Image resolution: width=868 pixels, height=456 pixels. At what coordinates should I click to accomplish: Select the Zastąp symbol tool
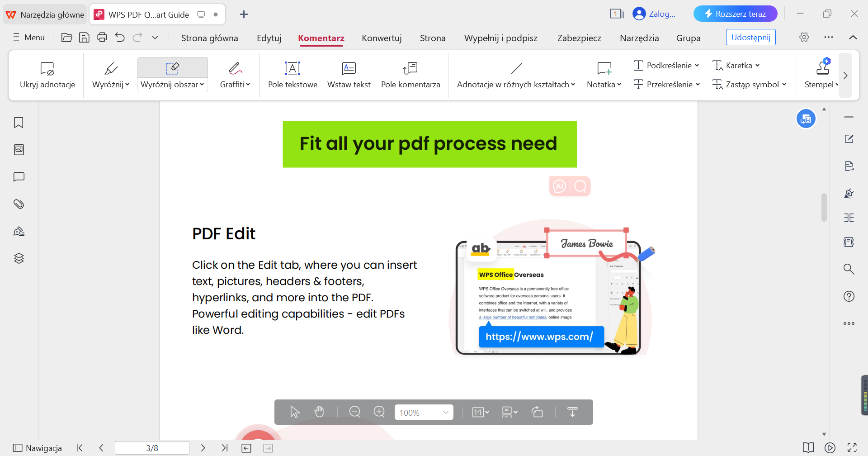[x=746, y=85]
